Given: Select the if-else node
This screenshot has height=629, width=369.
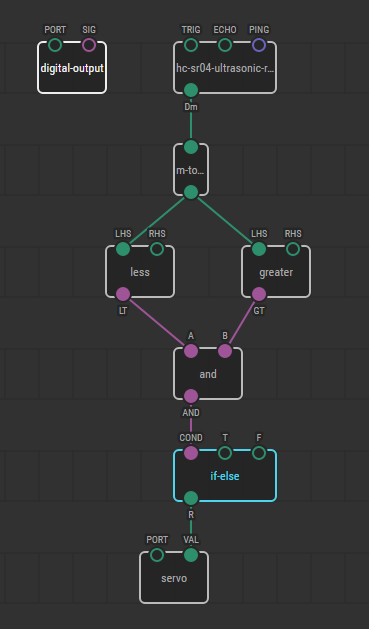Looking at the screenshot, I should [x=225, y=476].
